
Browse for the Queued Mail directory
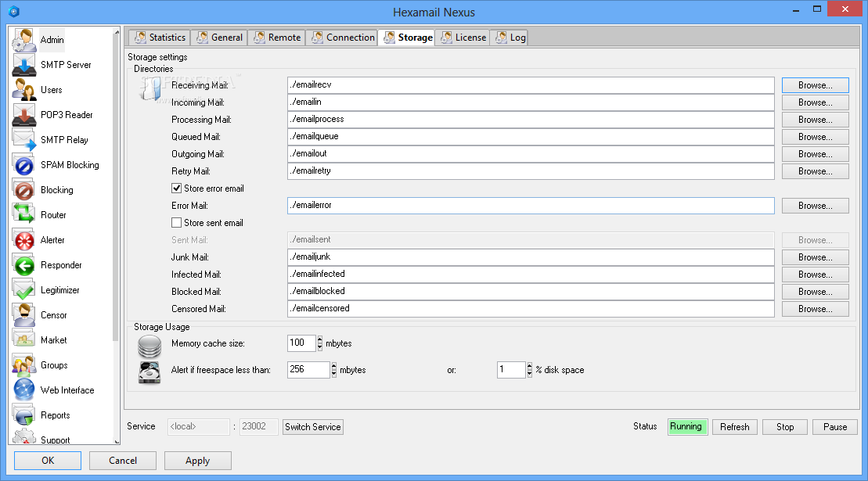tap(815, 137)
